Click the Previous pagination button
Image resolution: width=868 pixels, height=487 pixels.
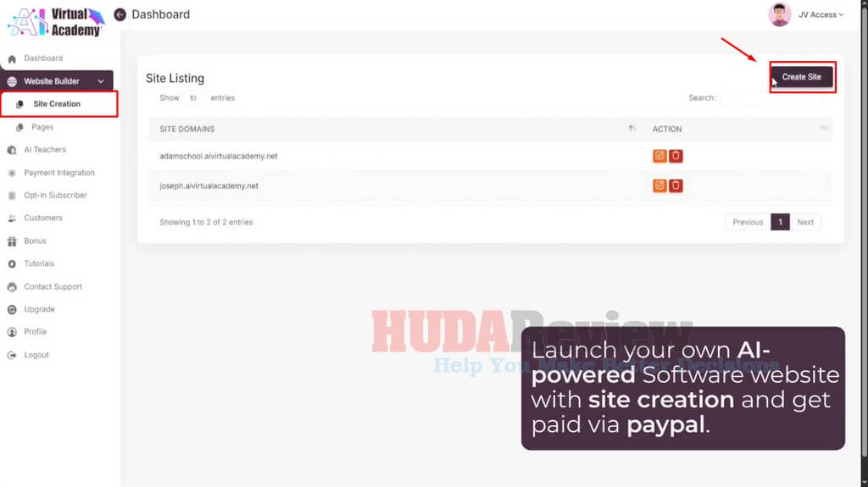point(748,222)
